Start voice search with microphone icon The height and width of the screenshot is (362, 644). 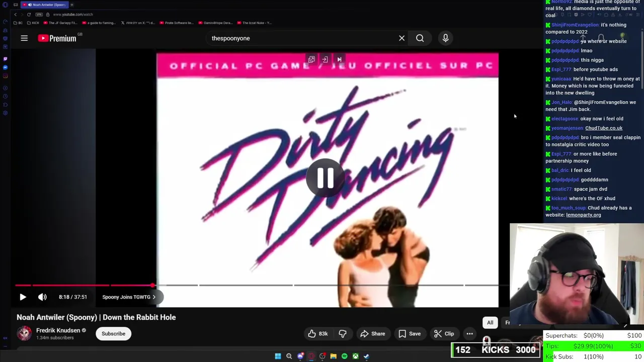click(x=445, y=38)
